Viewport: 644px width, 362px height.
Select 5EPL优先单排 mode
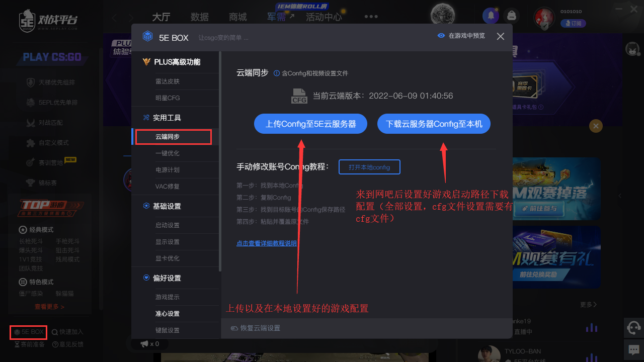pos(52,103)
